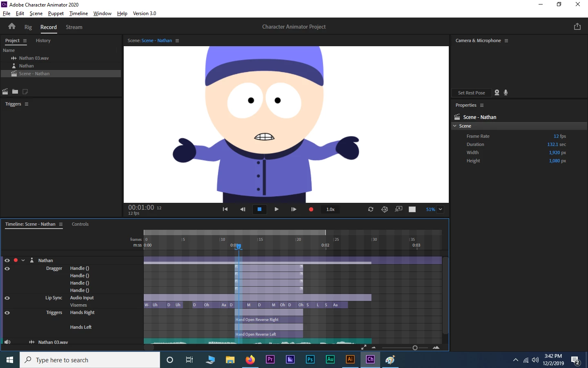The width and height of the screenshot is (588, 368).
Task: Open Illustrator from the taskbar
Action: pyautogui.click(x=350, y=360)
